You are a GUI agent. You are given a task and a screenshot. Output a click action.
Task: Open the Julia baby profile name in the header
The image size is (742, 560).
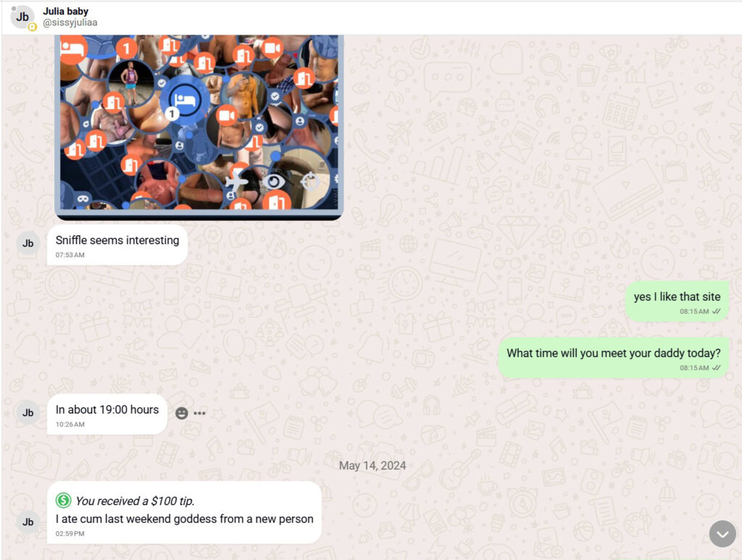65,12
